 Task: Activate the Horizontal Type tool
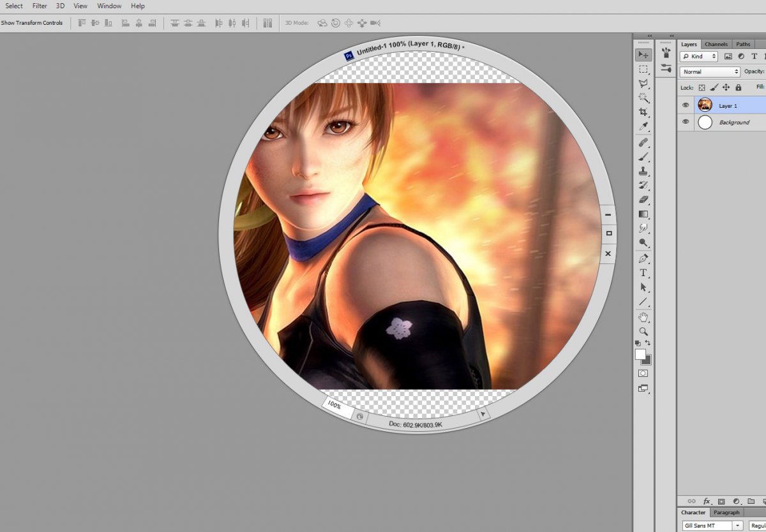click(x=643, y=273)
